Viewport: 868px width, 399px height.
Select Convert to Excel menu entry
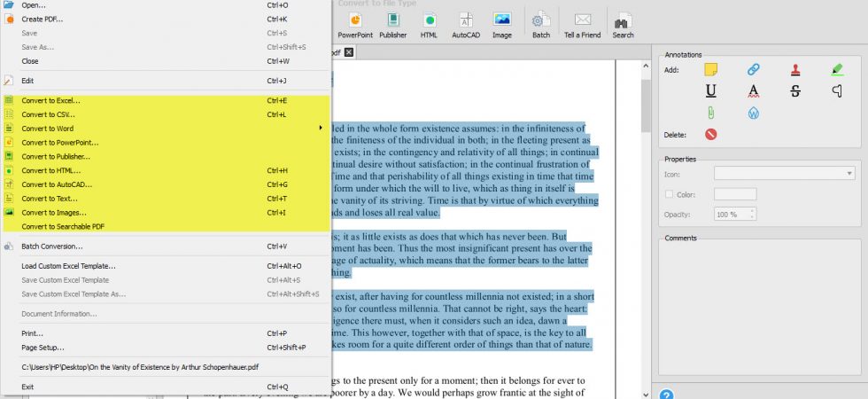(x=167, y=101)
